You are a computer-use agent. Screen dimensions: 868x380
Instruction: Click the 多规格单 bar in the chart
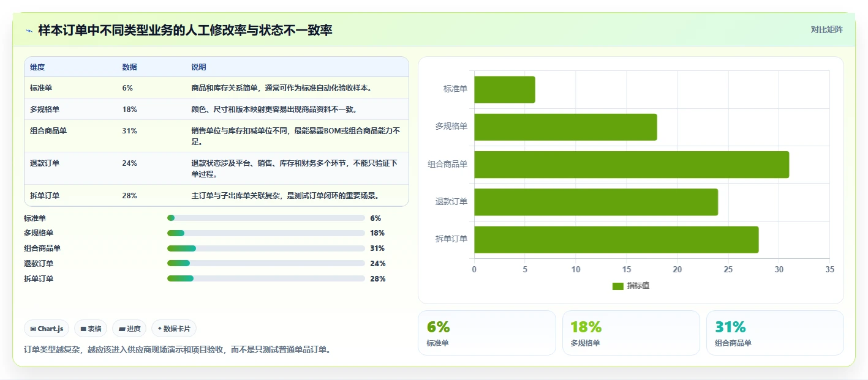565,127
